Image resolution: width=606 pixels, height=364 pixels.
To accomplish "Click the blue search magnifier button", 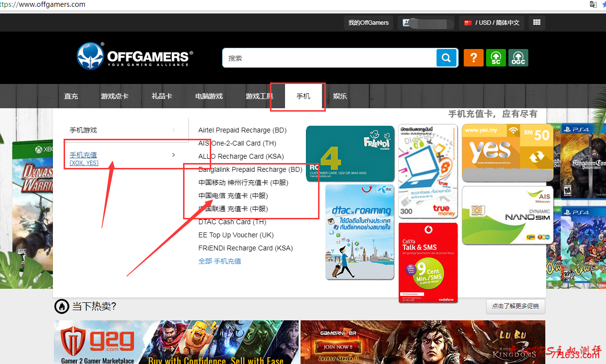I will (447, 58).
